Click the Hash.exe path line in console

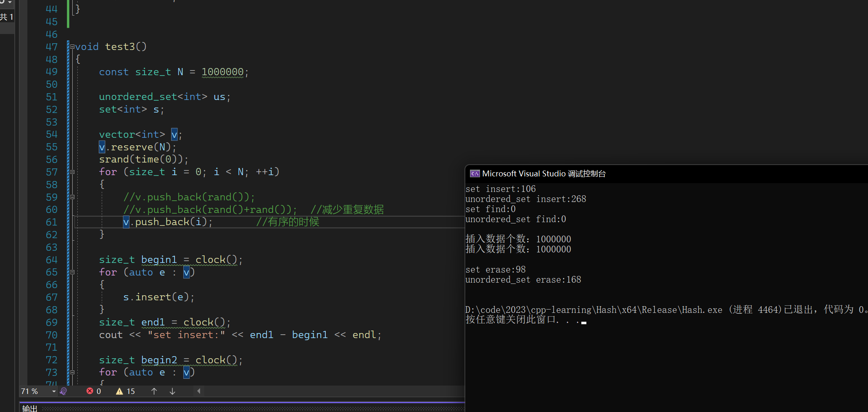[x=666, y=310]
